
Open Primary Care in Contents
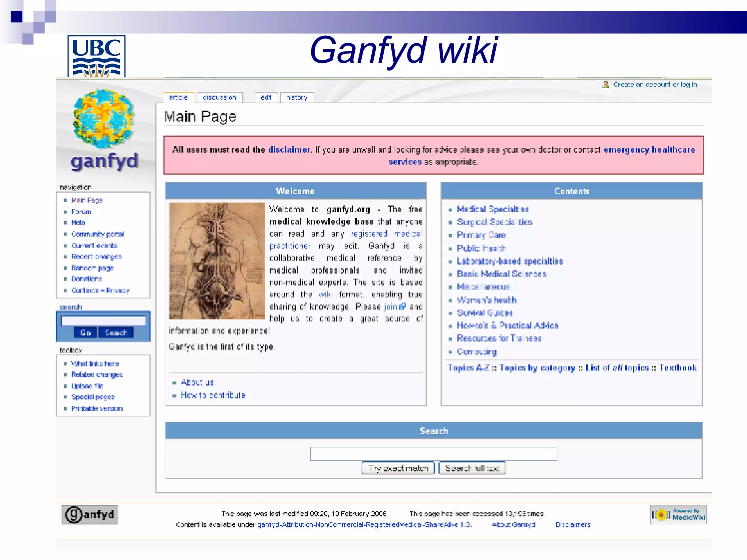(x=481, y=235)
